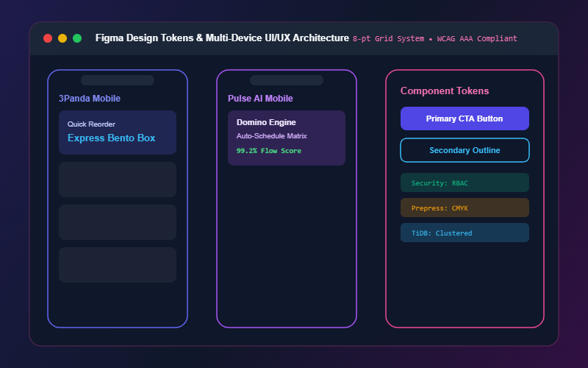Click the Pulse AI phone notch bar

[x=287, y=80]
